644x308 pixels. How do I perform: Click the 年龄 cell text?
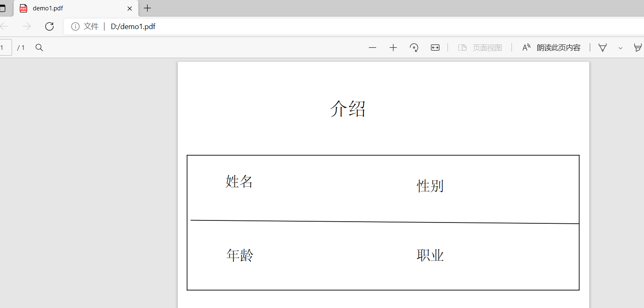[x=240, y=255]
